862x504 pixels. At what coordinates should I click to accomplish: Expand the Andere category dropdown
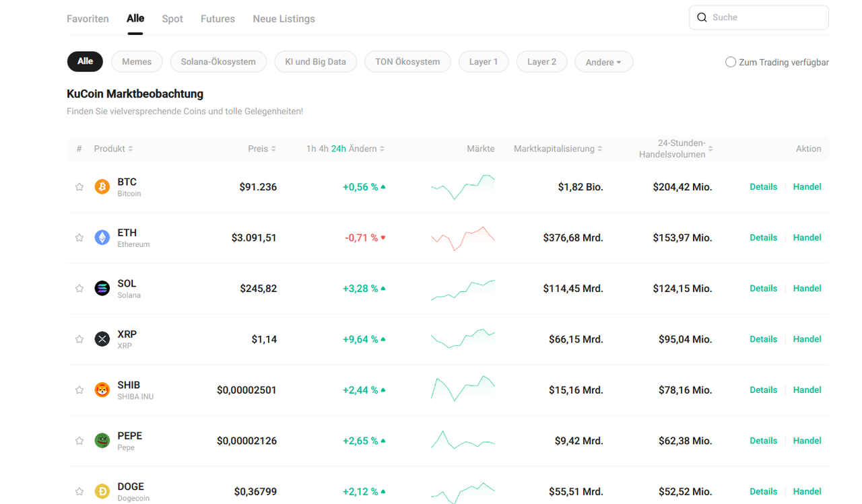[603, 62]
